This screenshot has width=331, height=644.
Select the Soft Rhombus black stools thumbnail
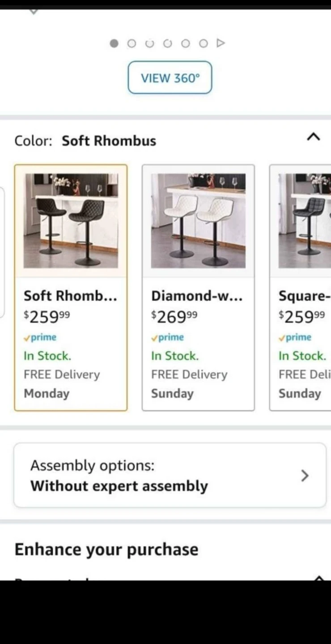pyautogui.click(x=71, y=221)
